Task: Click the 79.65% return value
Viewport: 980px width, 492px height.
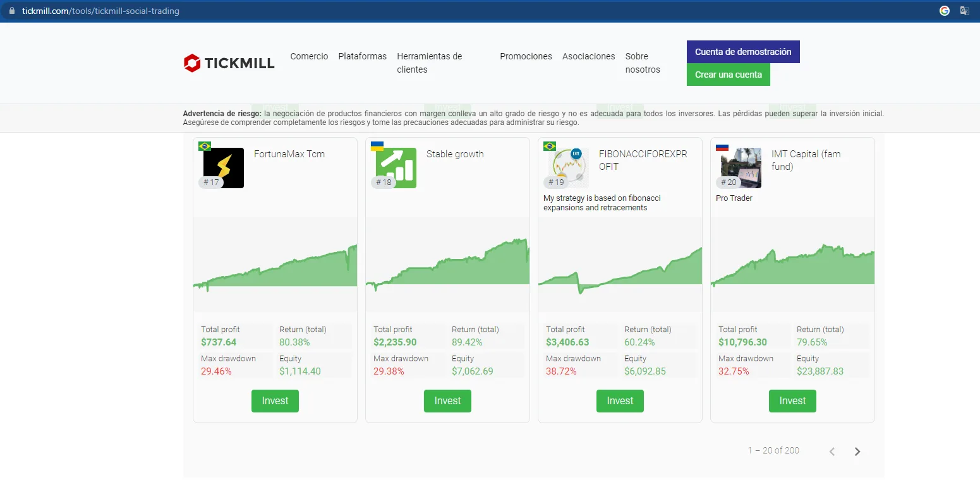Action: [812, 342]
